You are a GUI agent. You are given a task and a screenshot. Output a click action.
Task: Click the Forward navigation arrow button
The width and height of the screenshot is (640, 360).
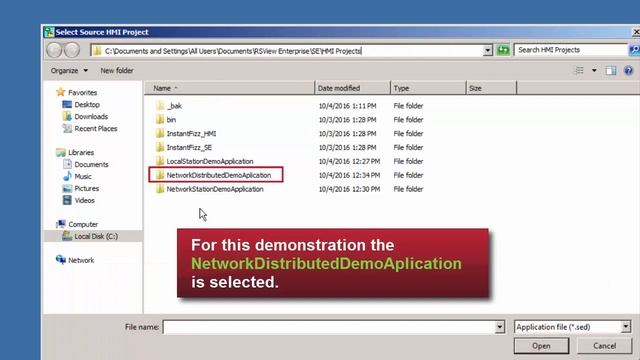pos(72,50)
